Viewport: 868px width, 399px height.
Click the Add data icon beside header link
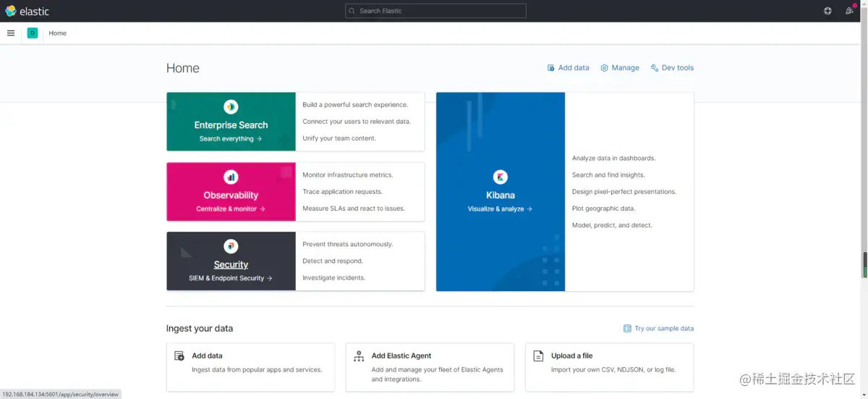551,68
